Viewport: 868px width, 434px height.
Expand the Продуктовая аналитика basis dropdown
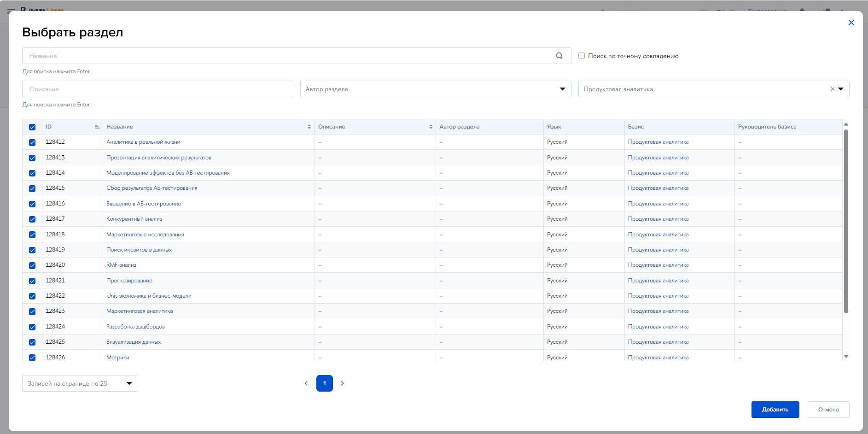point(840,89)
